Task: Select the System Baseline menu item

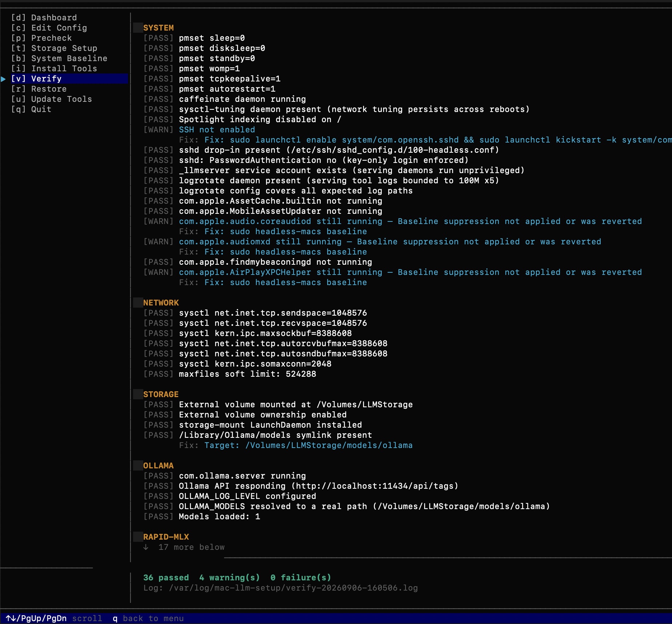Action: (x=59, y=58)
